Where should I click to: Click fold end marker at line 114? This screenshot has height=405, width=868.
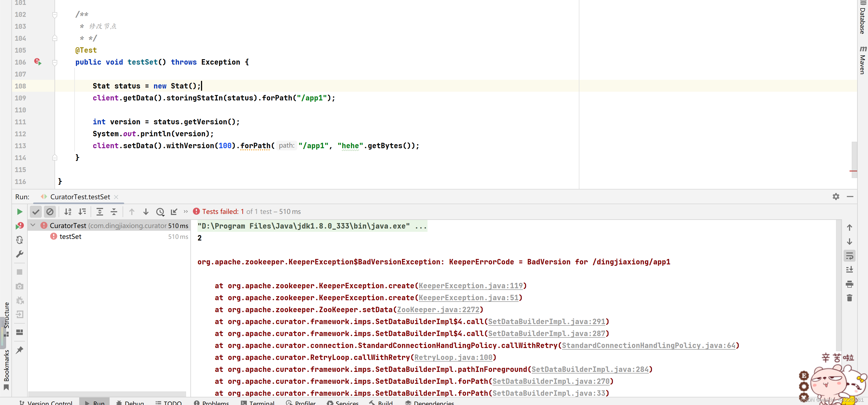55,157
